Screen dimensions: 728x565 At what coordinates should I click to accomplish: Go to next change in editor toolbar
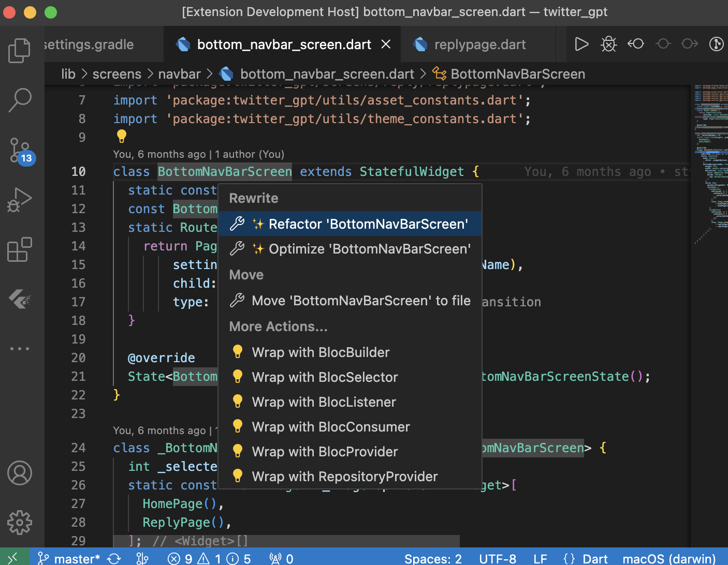(x=690, y=44)
